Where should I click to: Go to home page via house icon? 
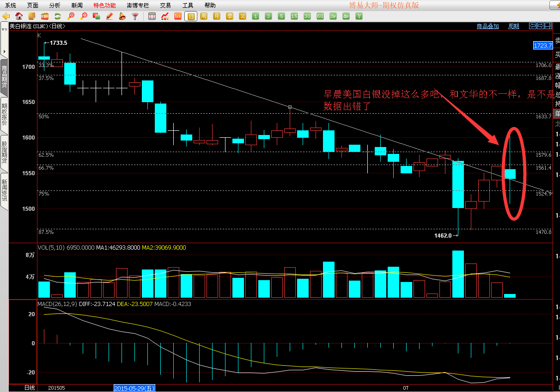(19, 16)
